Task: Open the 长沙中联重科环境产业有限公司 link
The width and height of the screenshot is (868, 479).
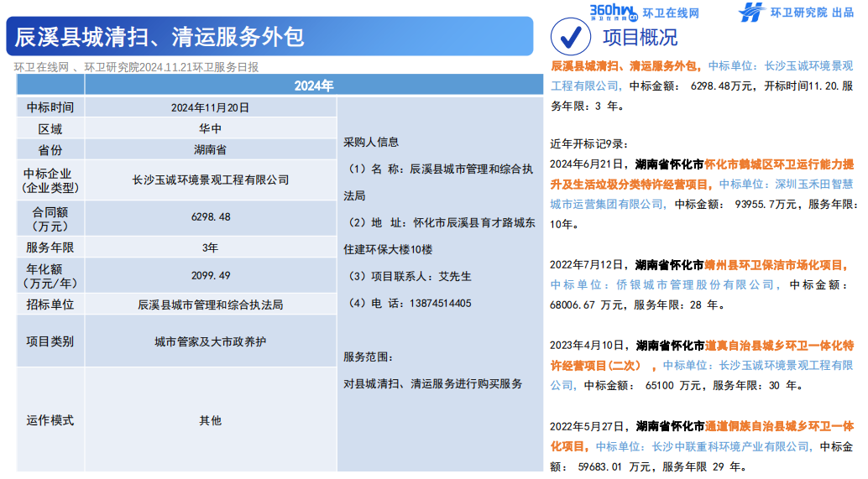Action: click(x=730, y=446)
